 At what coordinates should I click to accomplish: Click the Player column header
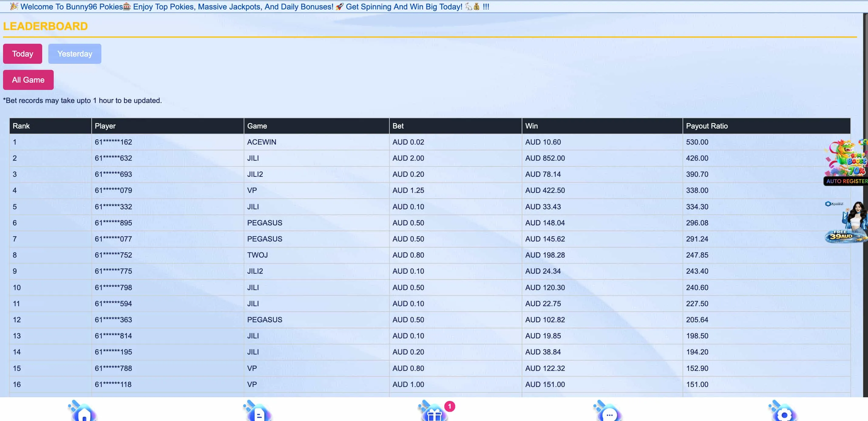[168, 126]
